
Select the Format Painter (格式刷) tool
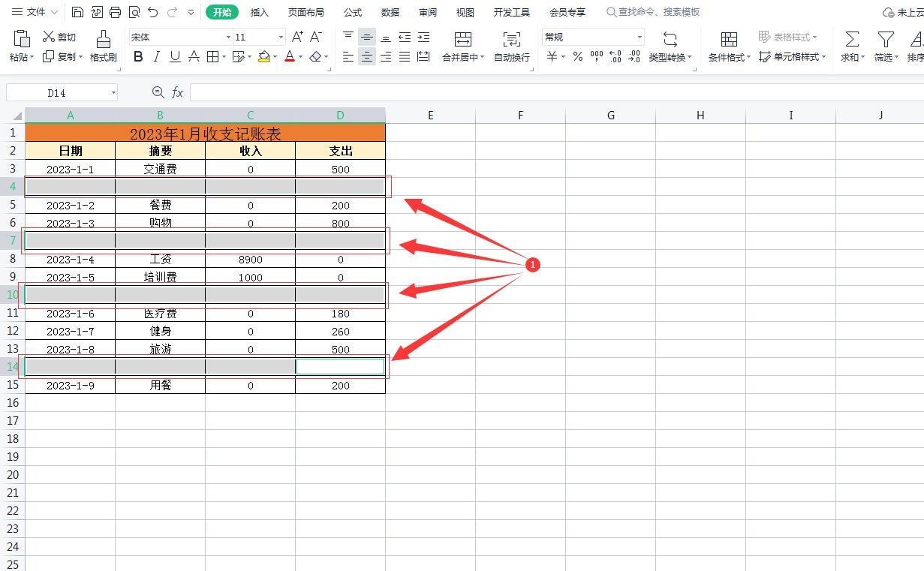coord(103,46)
